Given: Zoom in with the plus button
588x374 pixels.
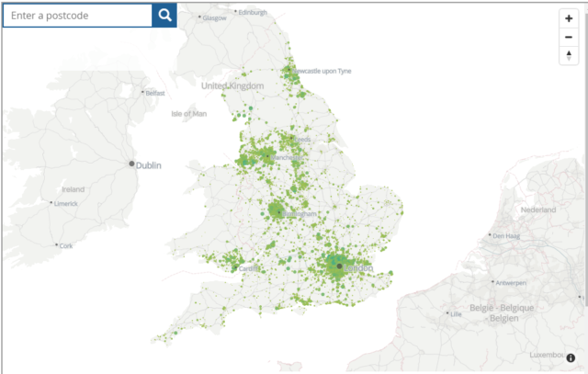Looking at the screenshot, I should (x=569, y=18).
